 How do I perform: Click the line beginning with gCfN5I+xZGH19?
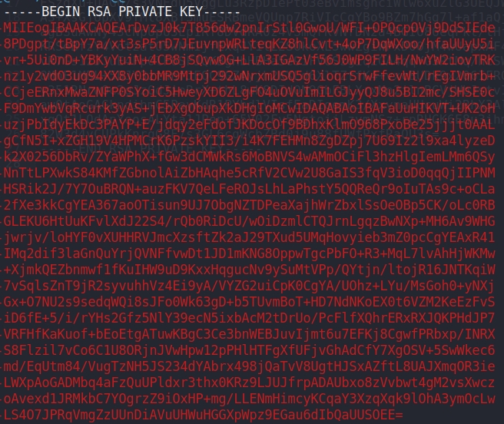250,141
